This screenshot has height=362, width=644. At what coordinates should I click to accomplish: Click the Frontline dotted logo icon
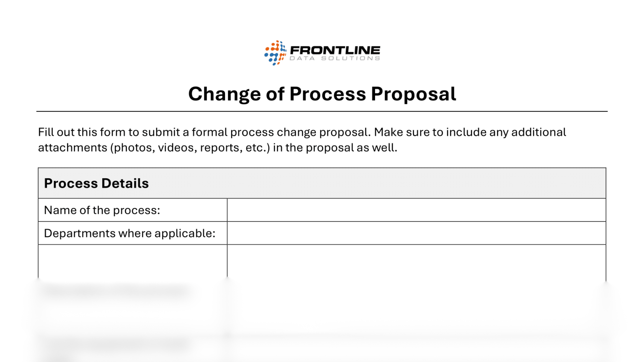coord(275,53)
